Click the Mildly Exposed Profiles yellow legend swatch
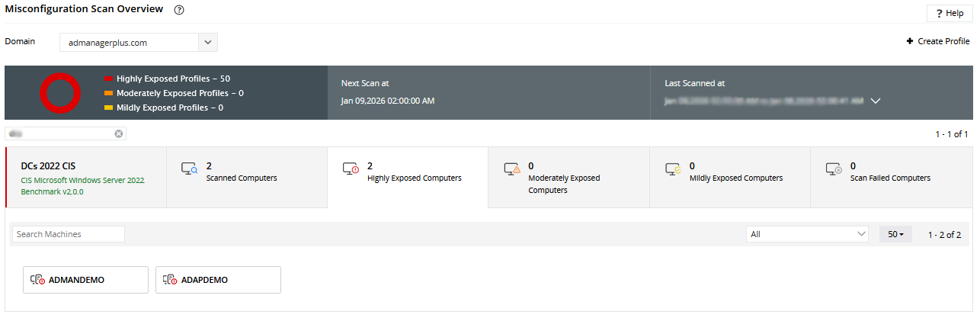 (109, 108)
